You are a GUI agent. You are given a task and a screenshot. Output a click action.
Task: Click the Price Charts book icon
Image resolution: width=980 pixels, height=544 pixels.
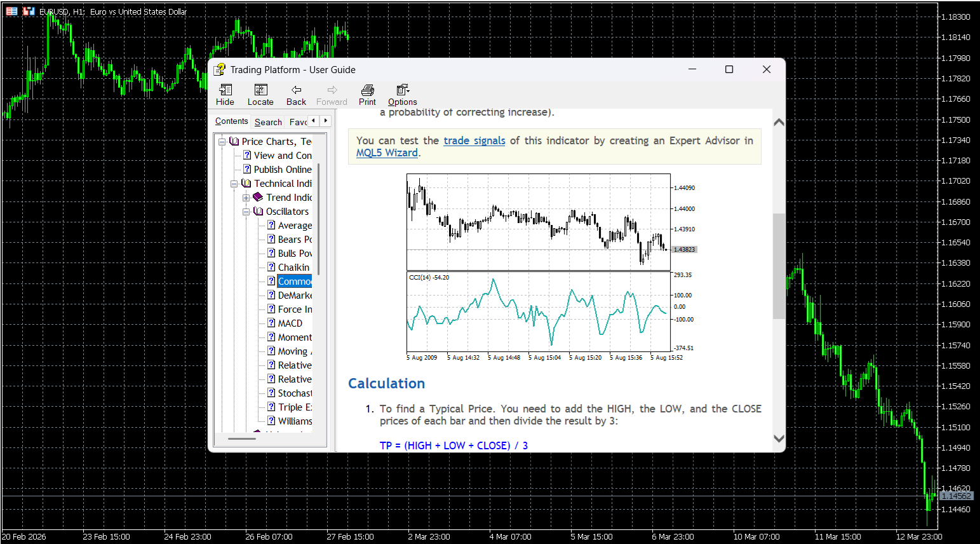pos(234,141)
